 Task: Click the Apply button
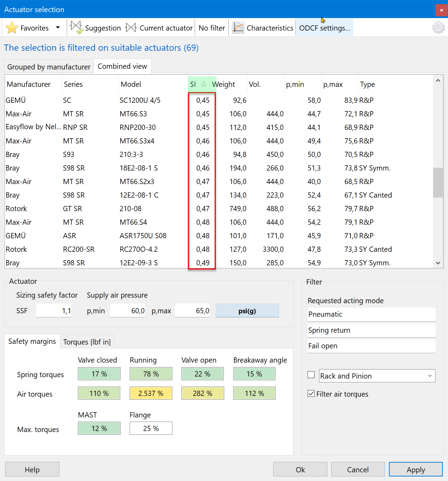[x=416, y=470]
